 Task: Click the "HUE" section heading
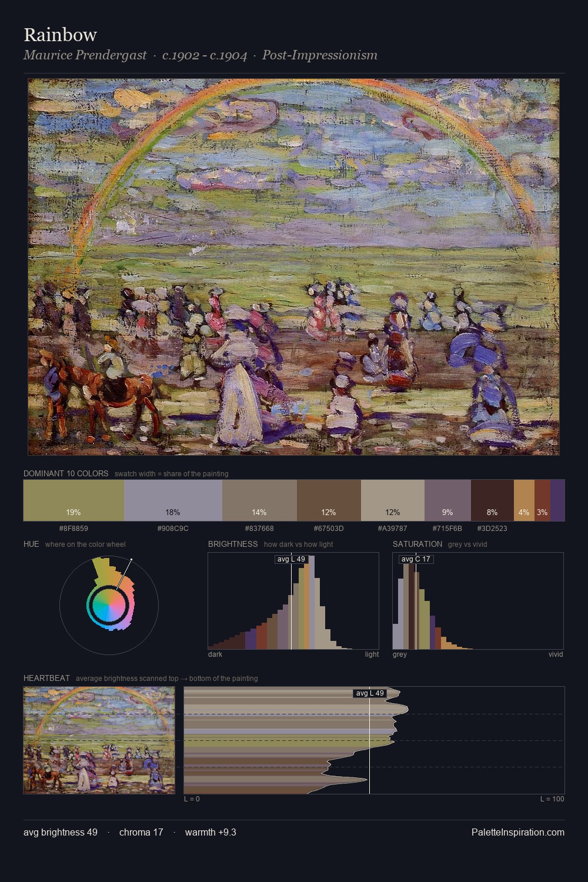31,544
